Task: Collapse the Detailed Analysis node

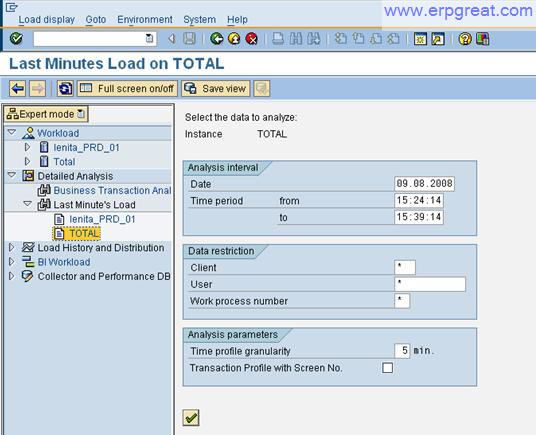Action: [x=12, y=175]
